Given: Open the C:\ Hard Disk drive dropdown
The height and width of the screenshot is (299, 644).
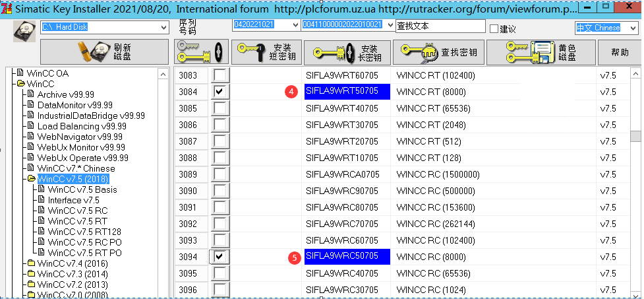Looking at the screenshot, I should 164,27.
